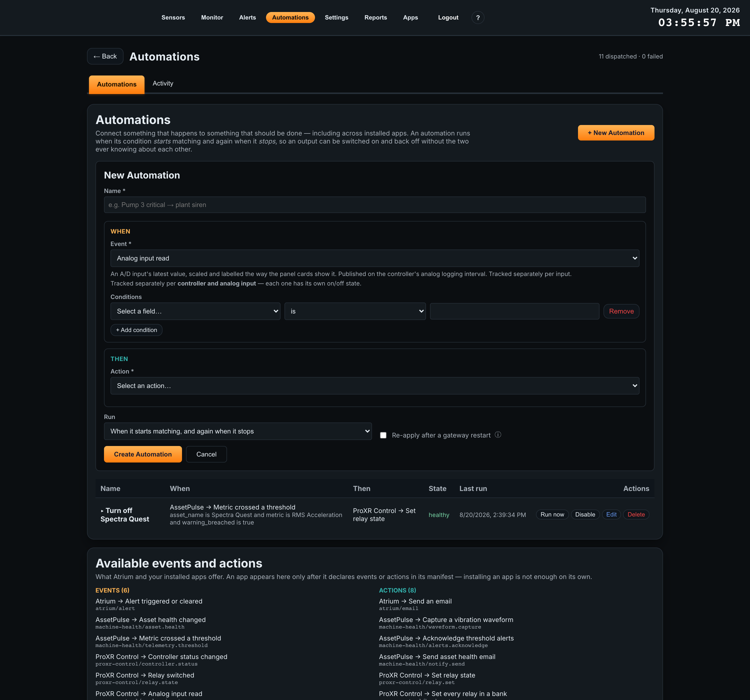Click the 'healthy' state text
Screen dimensions: 750x700
coord(439,515)
